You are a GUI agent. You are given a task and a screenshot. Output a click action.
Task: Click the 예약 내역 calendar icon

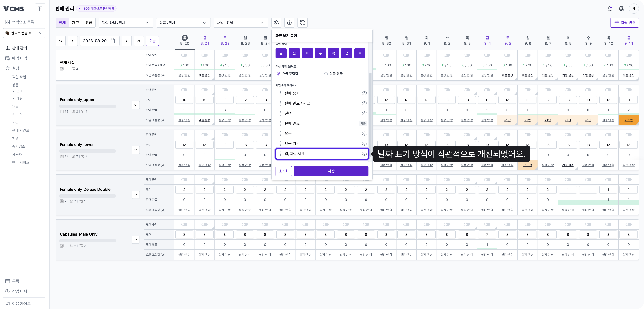[8, 58]
